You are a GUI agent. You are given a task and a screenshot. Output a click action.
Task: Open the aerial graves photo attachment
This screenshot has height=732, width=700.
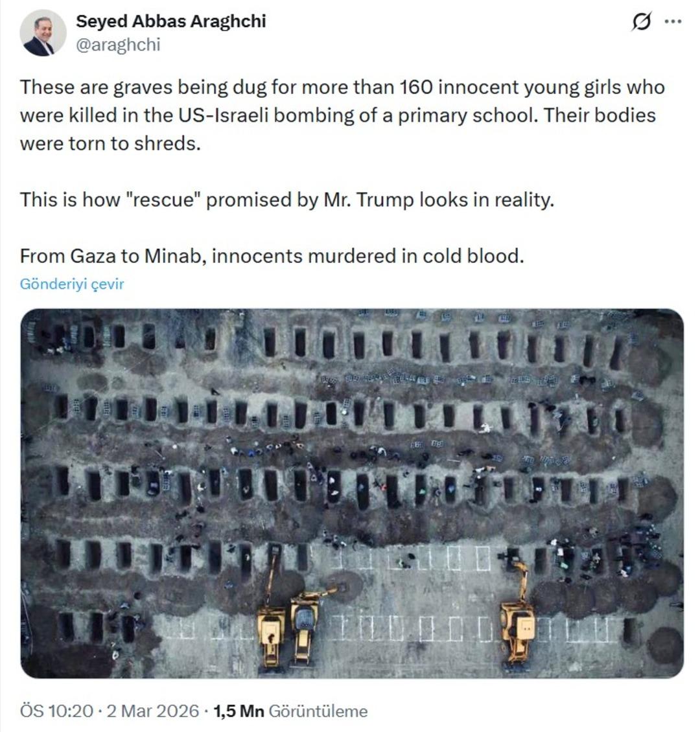click(x=352, y=492)
